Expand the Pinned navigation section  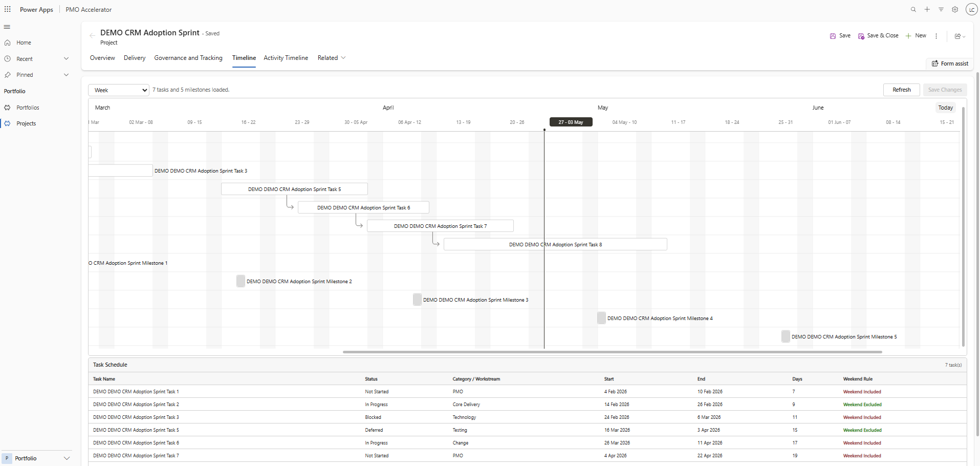pyautogui.click(x=66, y=75)
